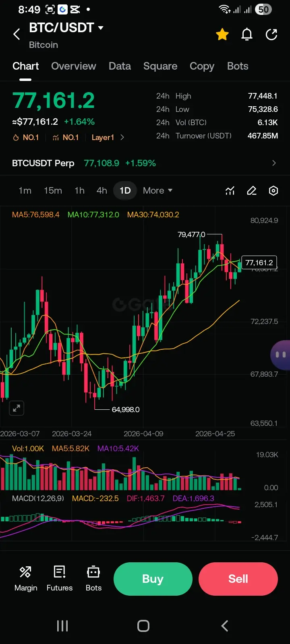Viewport: 290px width, 644px height.
Task: Select the 4h timeframe
Action: (101, 190)
